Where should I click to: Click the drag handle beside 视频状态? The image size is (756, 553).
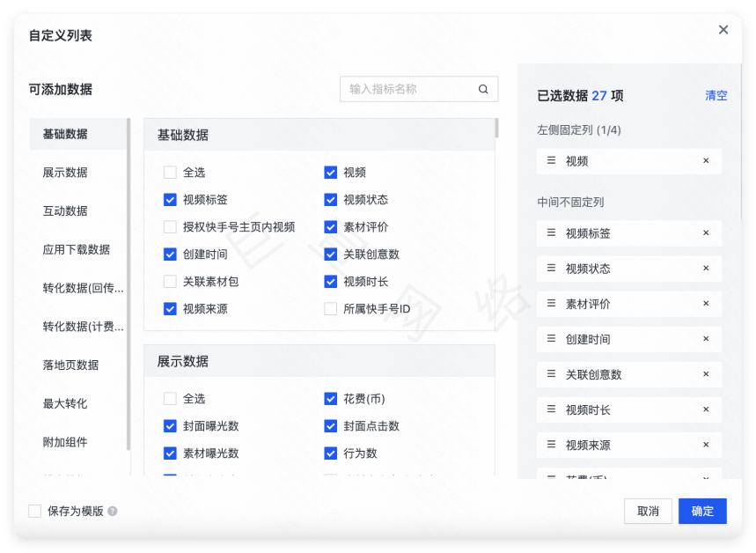pos(549,269)
